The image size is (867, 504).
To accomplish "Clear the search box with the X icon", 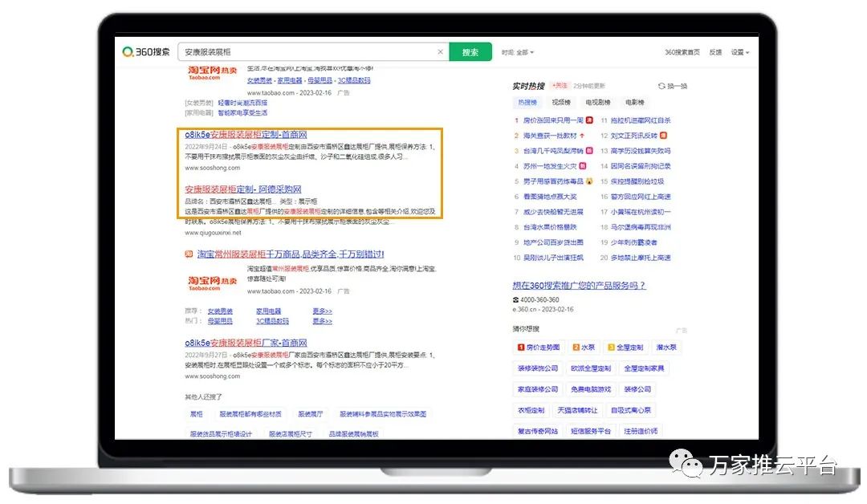I will (440, 52).
